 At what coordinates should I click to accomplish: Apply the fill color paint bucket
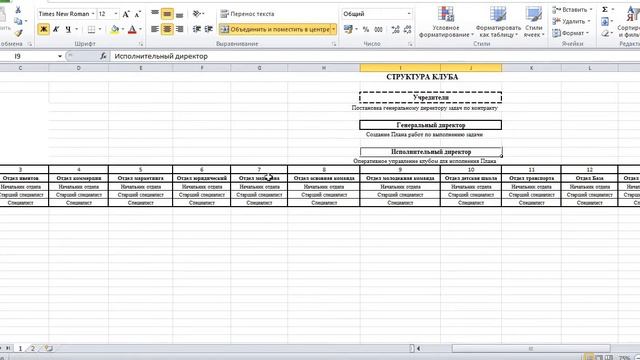pos(115,29)
